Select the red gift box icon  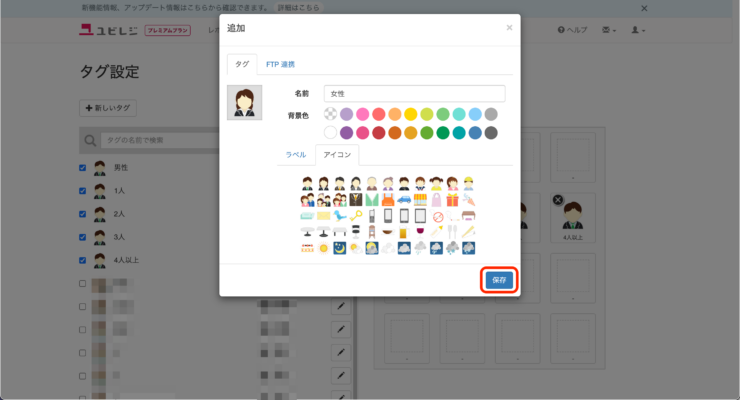coord(452,200)
